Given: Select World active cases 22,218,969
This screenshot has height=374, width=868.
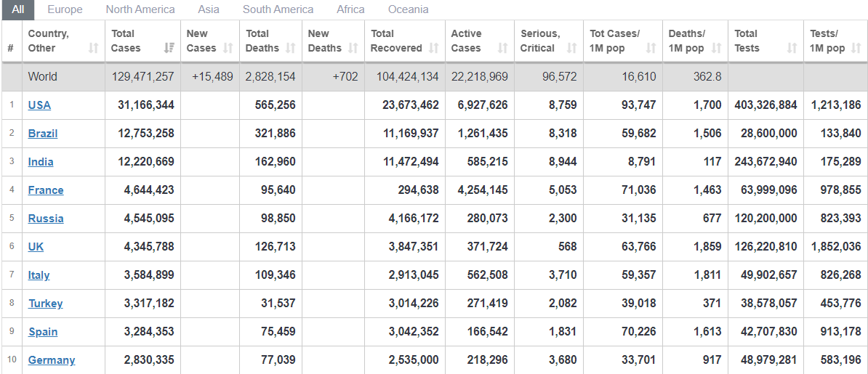Looking at the screenshot, I should click(x=479, y=76).
